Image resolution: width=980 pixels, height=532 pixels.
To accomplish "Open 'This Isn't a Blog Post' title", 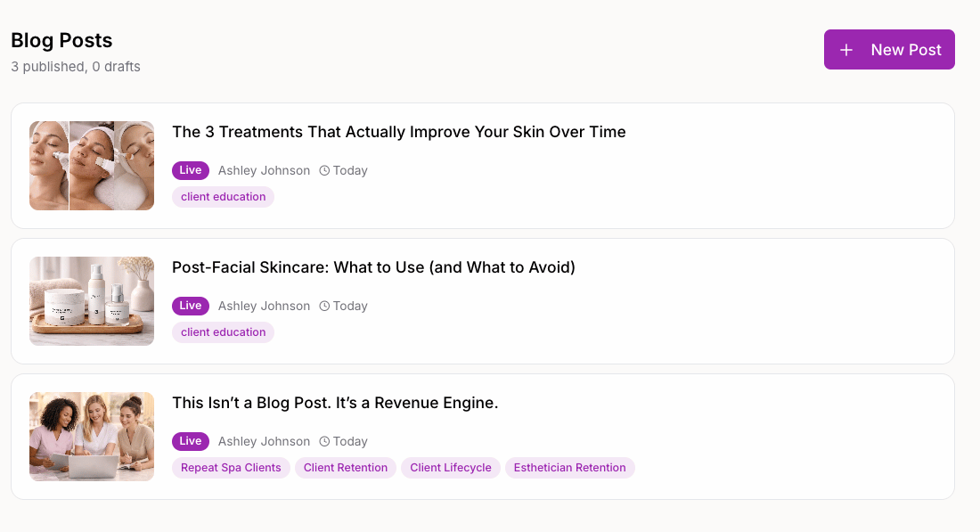I will click(335, 403).
